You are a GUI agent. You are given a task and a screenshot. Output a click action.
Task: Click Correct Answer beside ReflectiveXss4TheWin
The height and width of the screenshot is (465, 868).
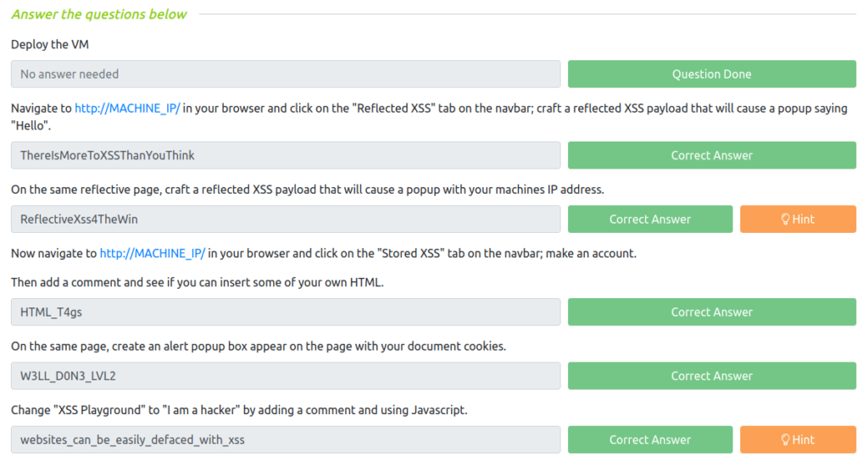pos(649,219)
